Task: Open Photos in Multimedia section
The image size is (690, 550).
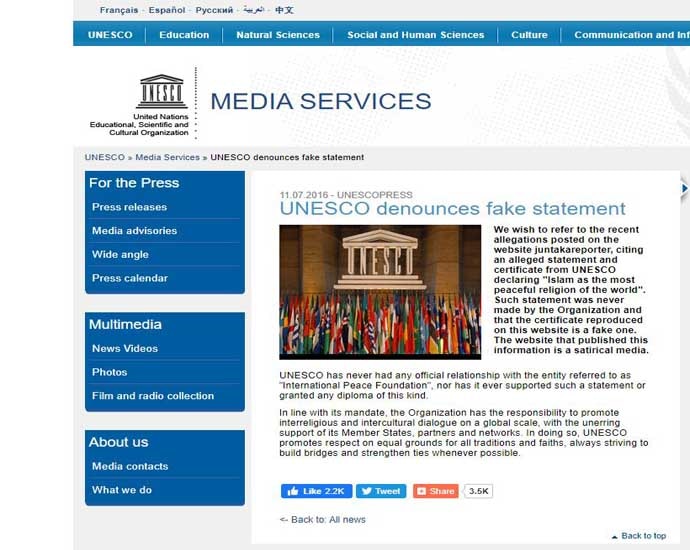Action: (110, 372)
